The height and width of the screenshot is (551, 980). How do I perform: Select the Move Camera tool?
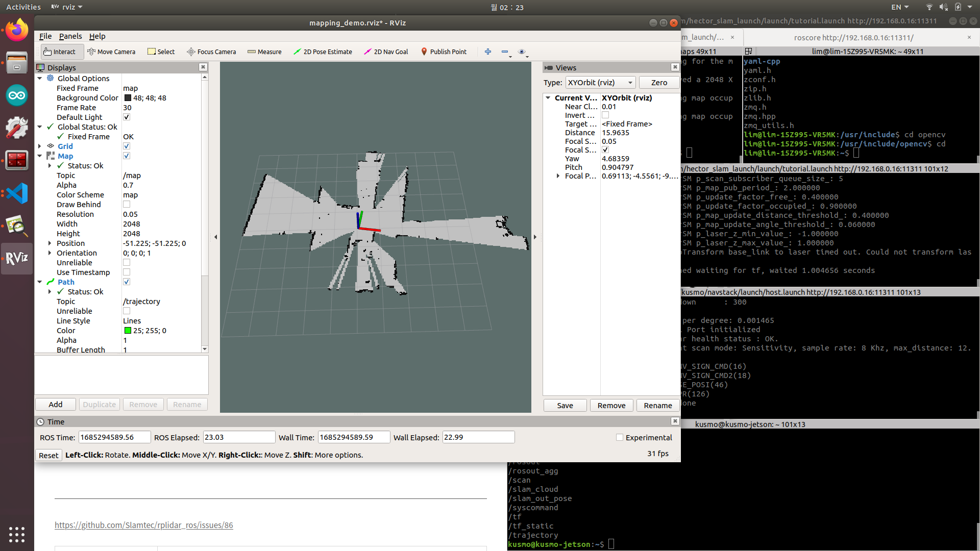111,52
